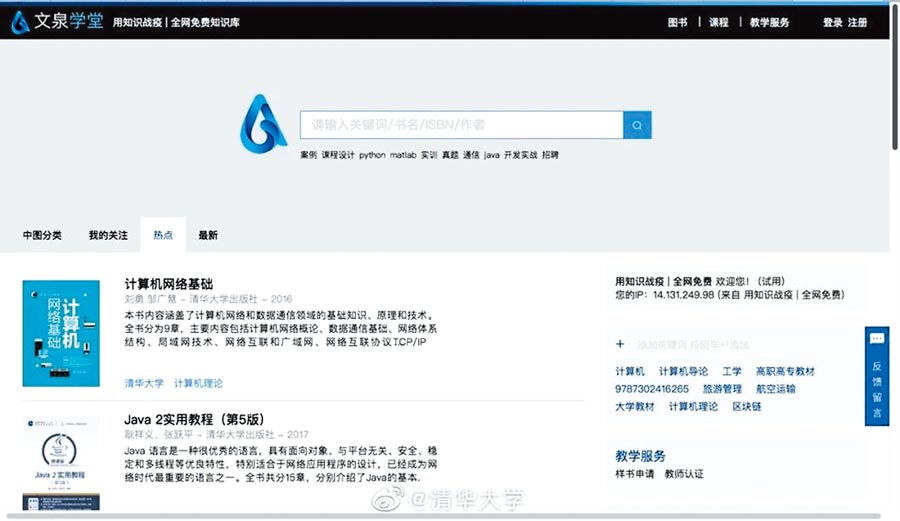900x521 pixels.
Task: Click the 教师认证 link
Action: click(x=684, y=473)
